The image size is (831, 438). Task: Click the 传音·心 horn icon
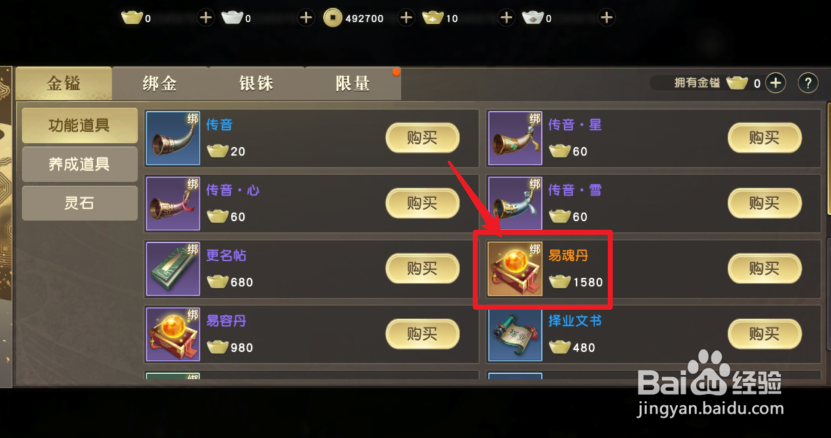(173, 204)
